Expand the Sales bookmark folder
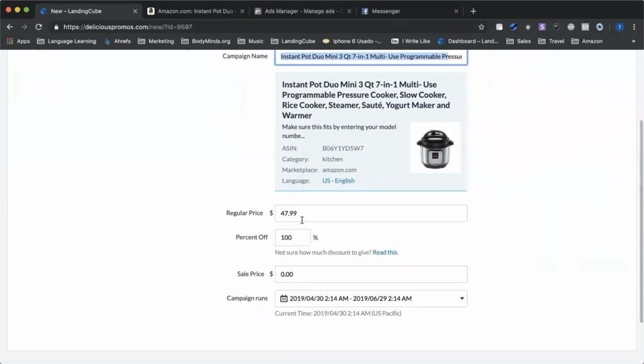Image resolution: width=644 pixels, height=364 pixels. tap(518, 41)
